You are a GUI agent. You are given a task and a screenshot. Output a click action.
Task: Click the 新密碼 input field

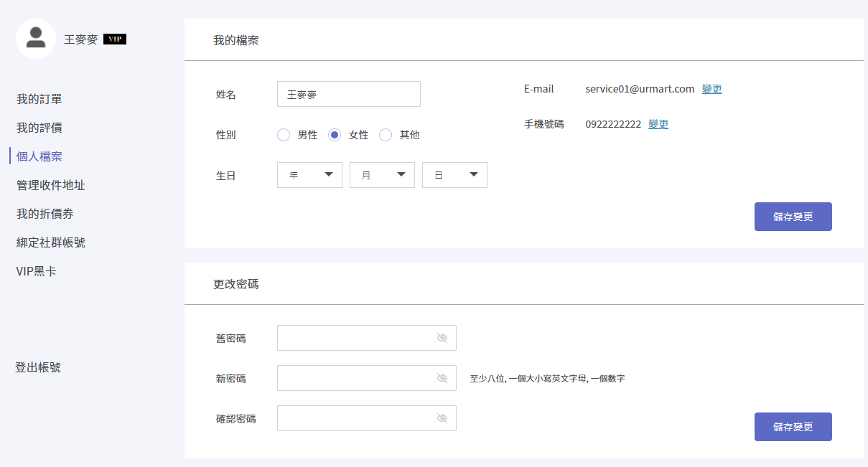pos(367,378)
